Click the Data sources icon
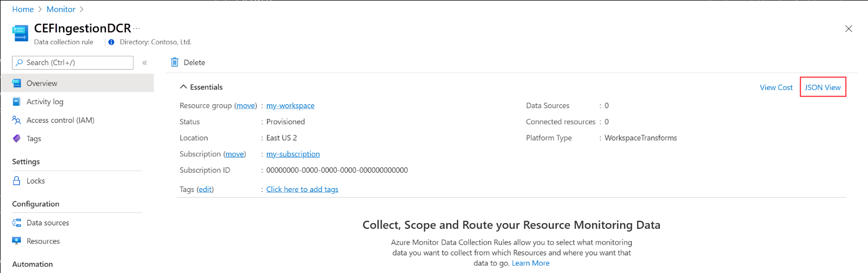The height and width of the screenshot is (273, 868). tap(17, 223)
